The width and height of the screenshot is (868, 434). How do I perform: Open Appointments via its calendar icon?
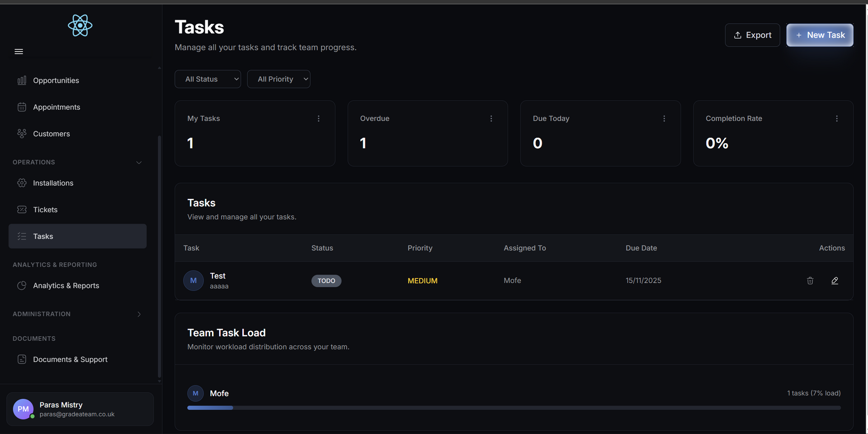point(23,107)
